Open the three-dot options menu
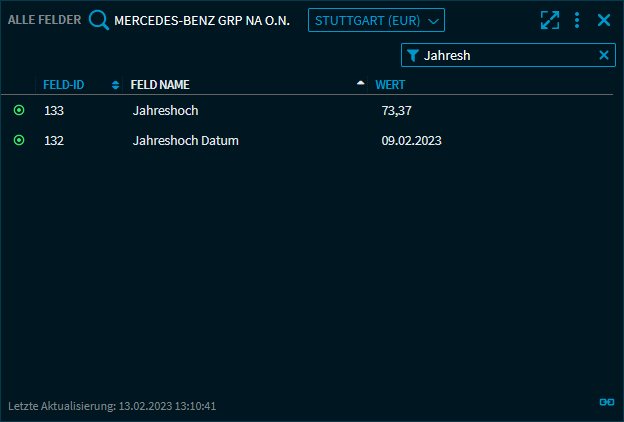Viewport: 624px width, 422px height. 577,20
